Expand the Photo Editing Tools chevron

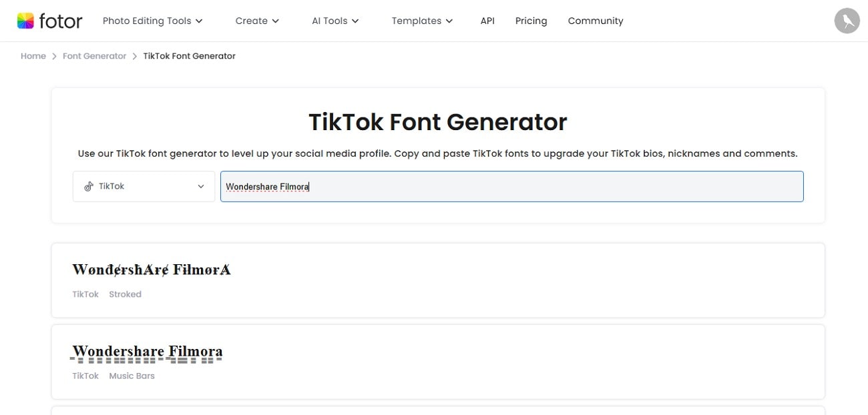pyautogui.click(x=198, y=21)
